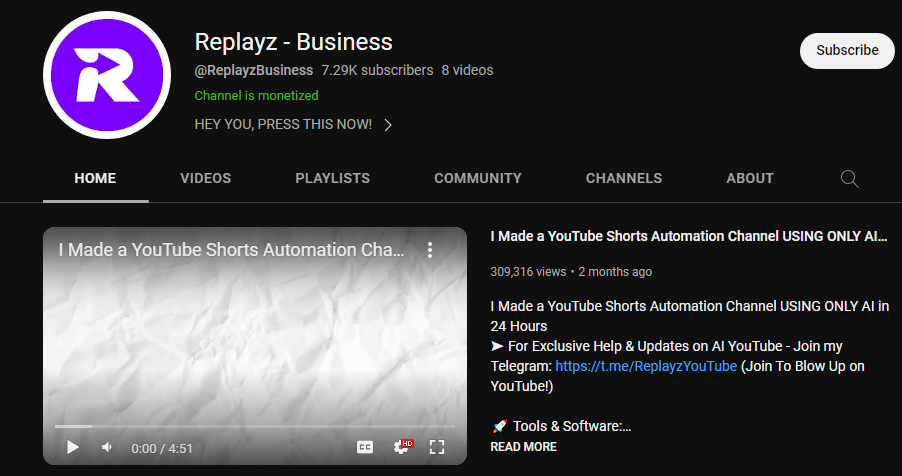Toggle closed captions CC button
Image resolution: width=902 pixels, height=476 pixels.
click(x=365, y=447)
